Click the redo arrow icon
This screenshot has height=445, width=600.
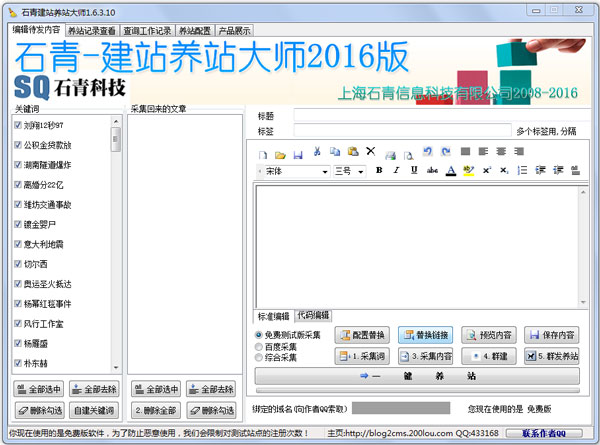click(x=445, y=151)
